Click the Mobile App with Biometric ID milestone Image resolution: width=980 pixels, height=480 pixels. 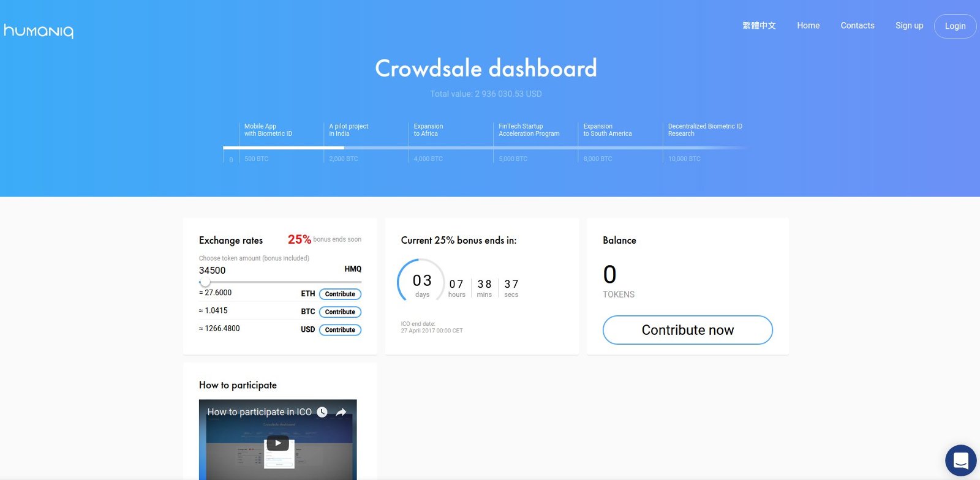[268, 130]
